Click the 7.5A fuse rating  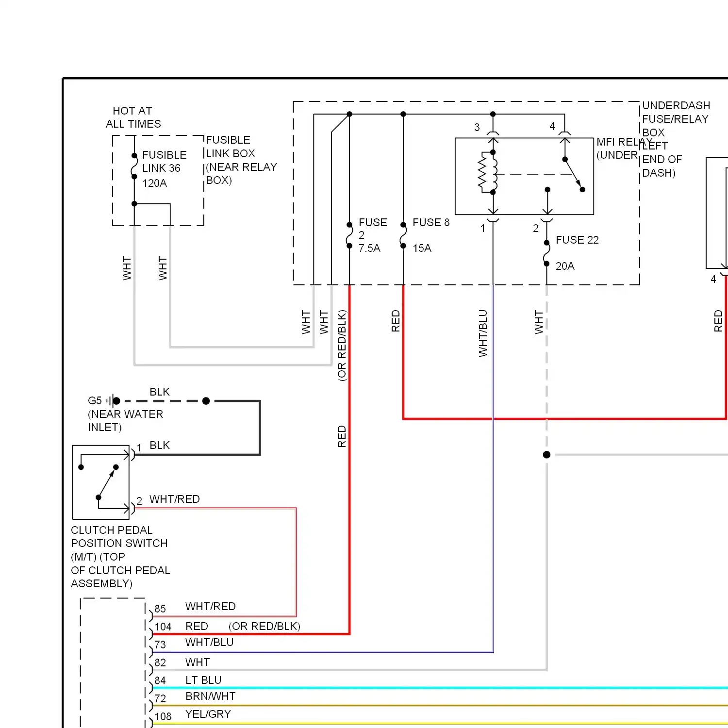pos(369,248)
